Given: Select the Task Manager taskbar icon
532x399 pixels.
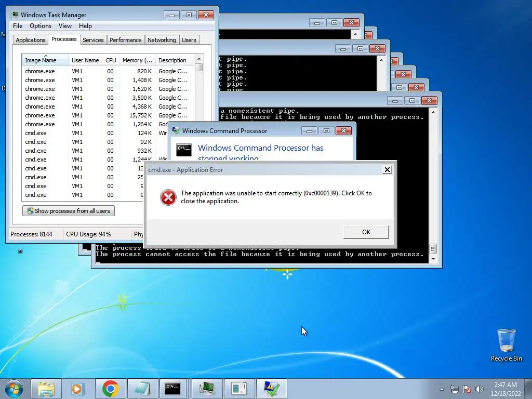Looking at the screenshot, I should 207,389.
